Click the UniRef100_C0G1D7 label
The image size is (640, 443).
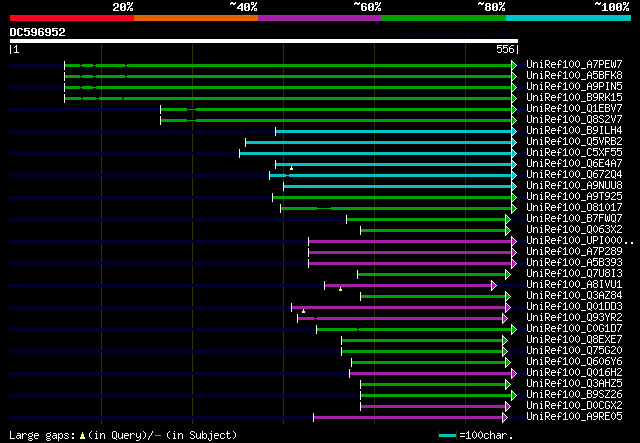[574, 329]
